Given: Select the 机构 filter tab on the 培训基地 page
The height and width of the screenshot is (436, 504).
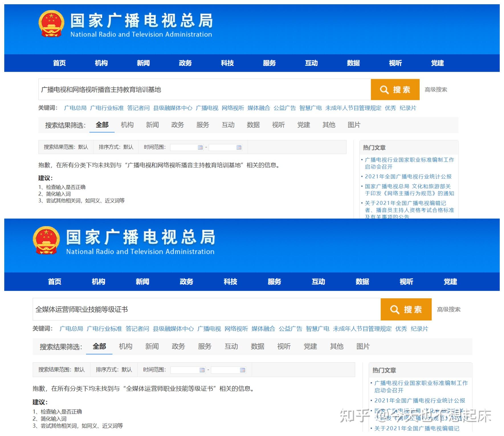Looking at the screenshot, I should click(127, 125).
